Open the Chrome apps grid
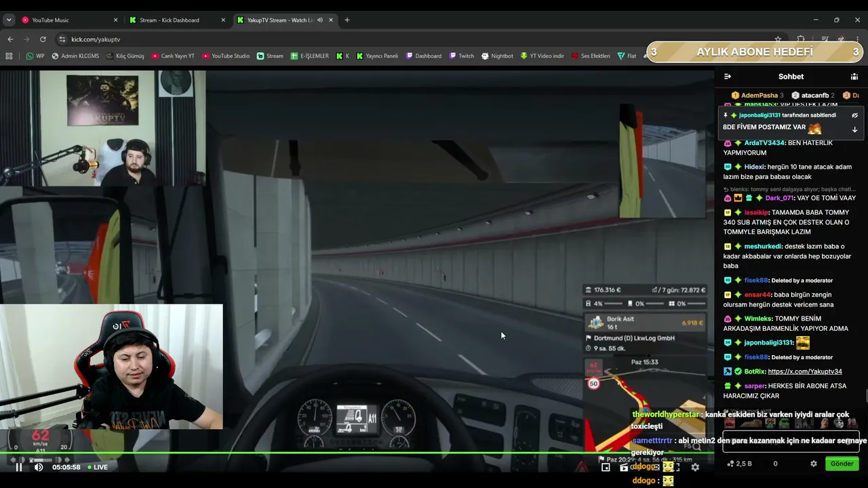 pyautogui.click(x=9, y=56)
